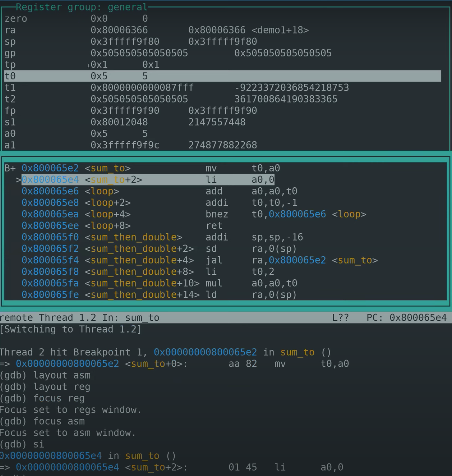The width and height of the screenshot is (452, 476).
Task: Click the si command line
Action: (22, 444)
